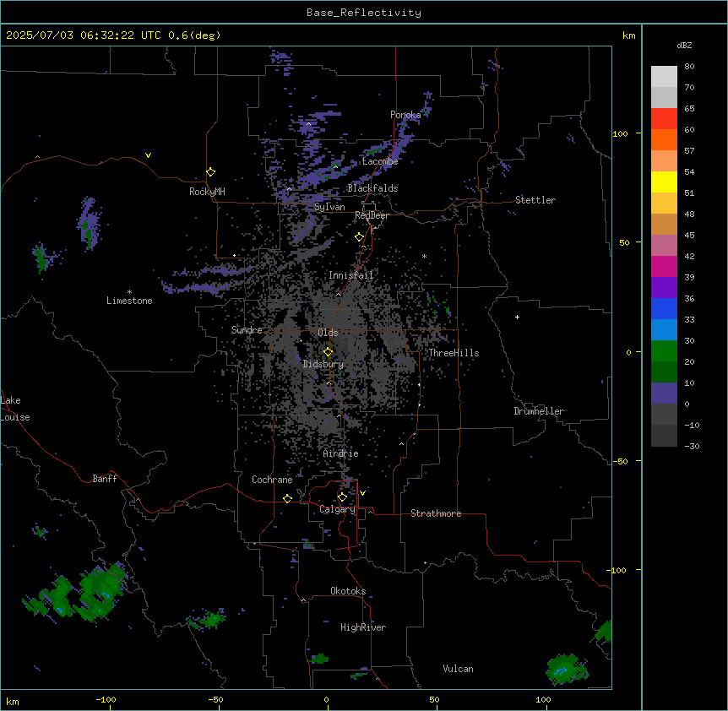Click the yellow V marker east of Calgary
This screenshot has width=728, height=711.
click(x=362, y=493)
